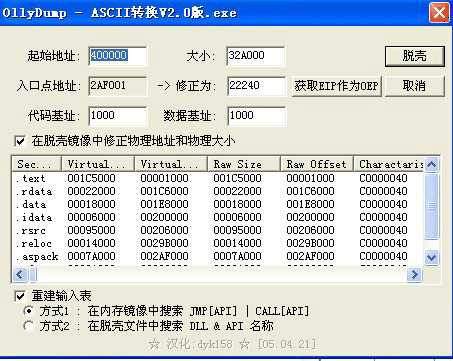The width and height of the screenshot is (453, 361).
Task: Select 方式2 search DLL & API radio
Action: point(29,326)
